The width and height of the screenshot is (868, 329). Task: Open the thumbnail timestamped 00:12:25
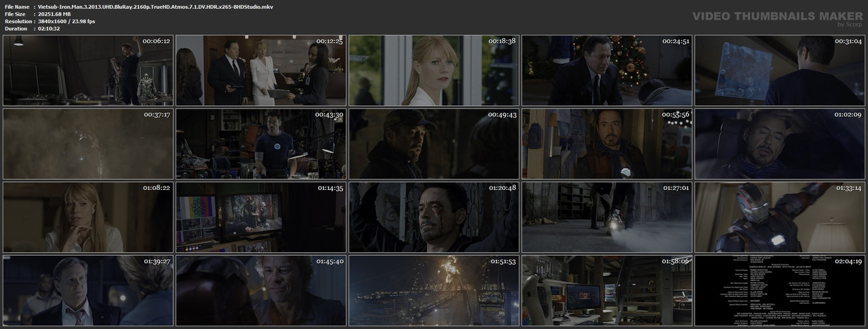261,70
